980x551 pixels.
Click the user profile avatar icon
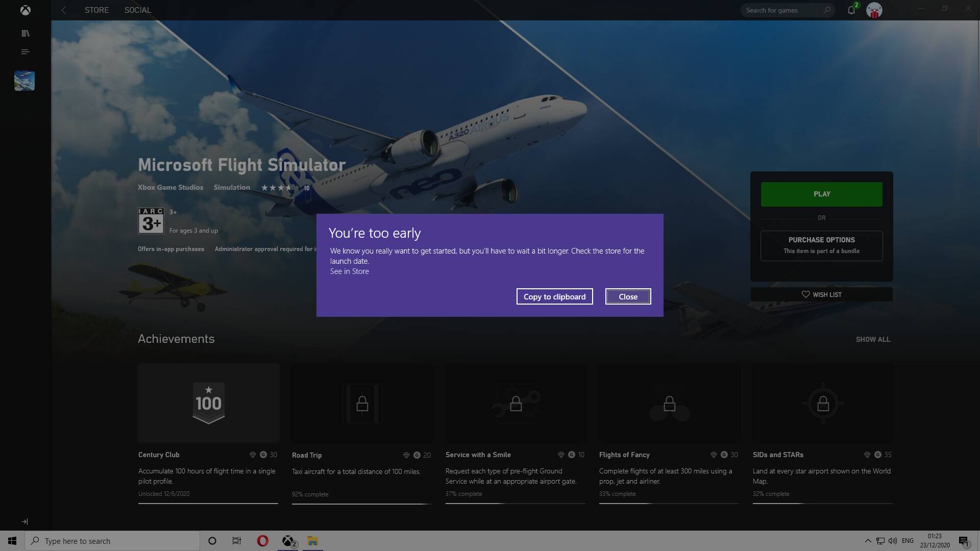(874, 9)
